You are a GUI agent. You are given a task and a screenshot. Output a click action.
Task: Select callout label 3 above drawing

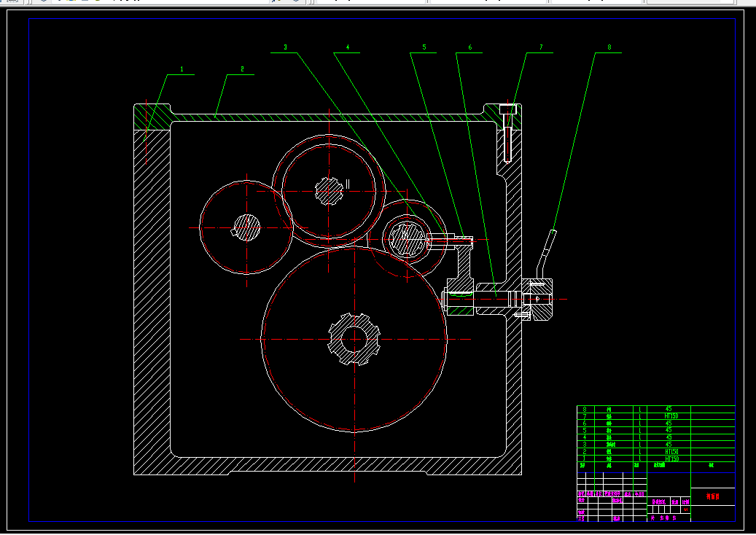click(285, 47)
